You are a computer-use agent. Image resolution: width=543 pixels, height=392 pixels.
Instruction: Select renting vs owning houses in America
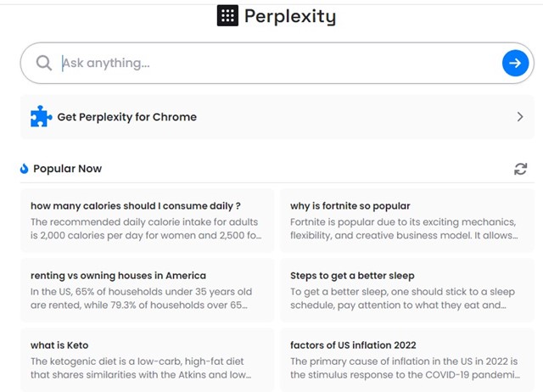point(147,290)
